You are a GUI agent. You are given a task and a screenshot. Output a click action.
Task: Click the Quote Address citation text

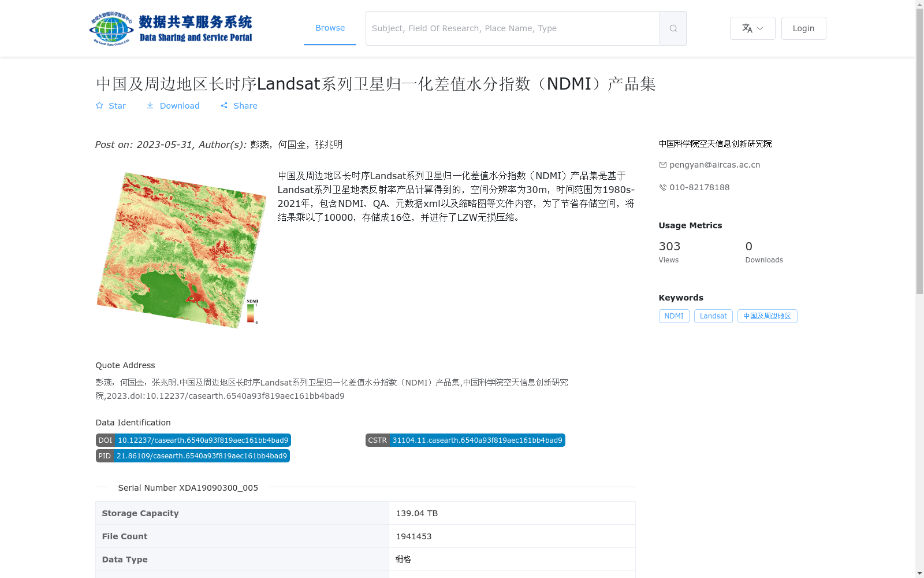click(332, 389)
